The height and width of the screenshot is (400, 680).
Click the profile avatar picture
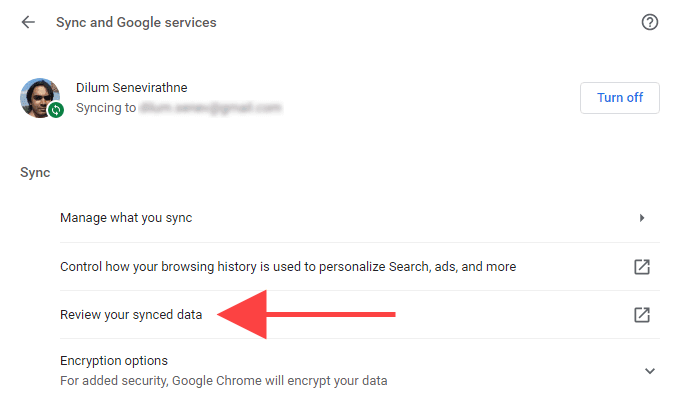tap(38, 96)
